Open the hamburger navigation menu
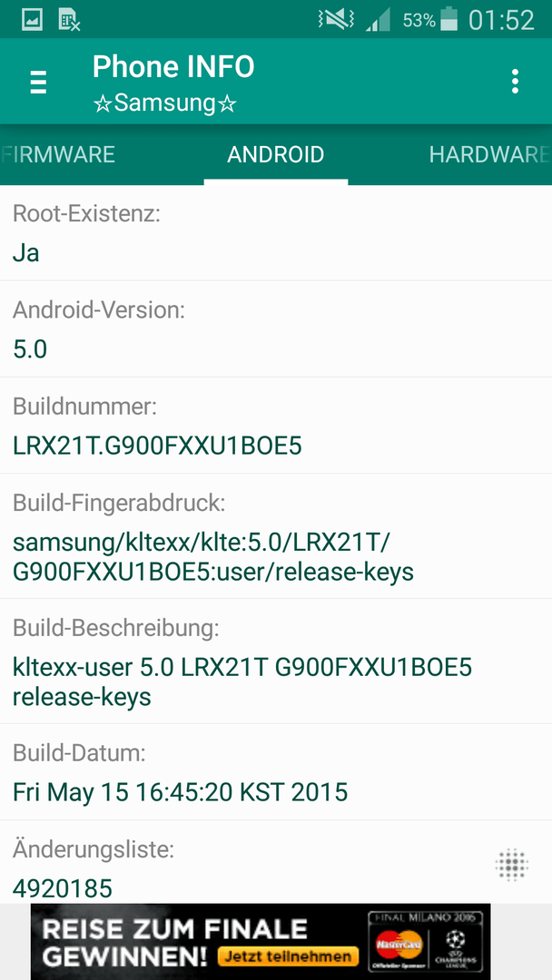Screen dimensions: 552x980 [x=38, y=82]
